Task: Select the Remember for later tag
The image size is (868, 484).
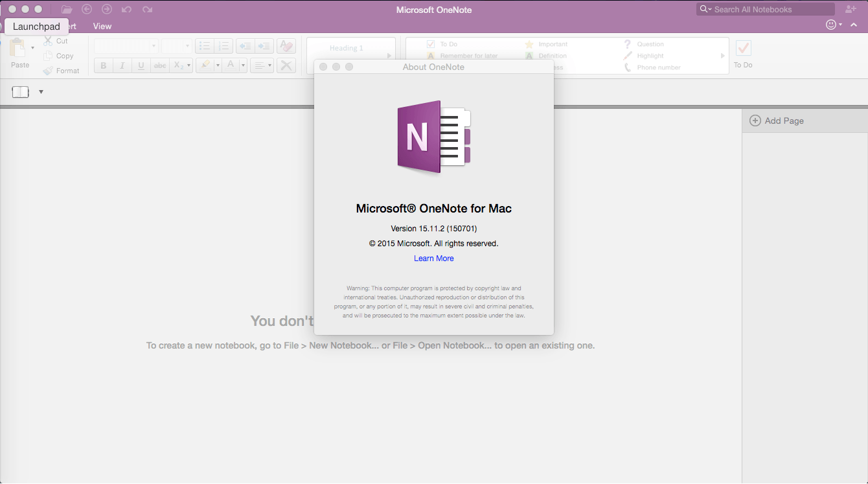Action: point(463,56)
